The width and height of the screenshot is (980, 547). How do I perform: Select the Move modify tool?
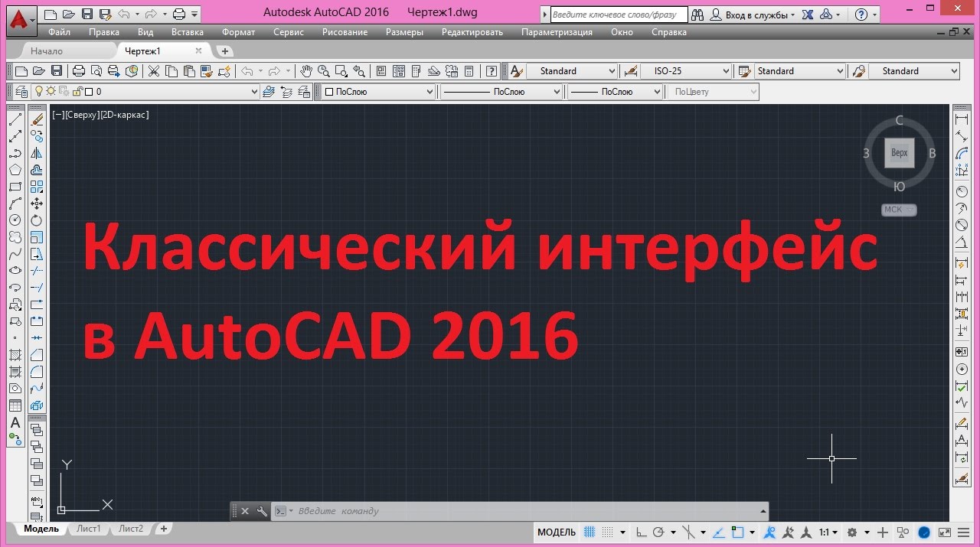pos(37,203)
